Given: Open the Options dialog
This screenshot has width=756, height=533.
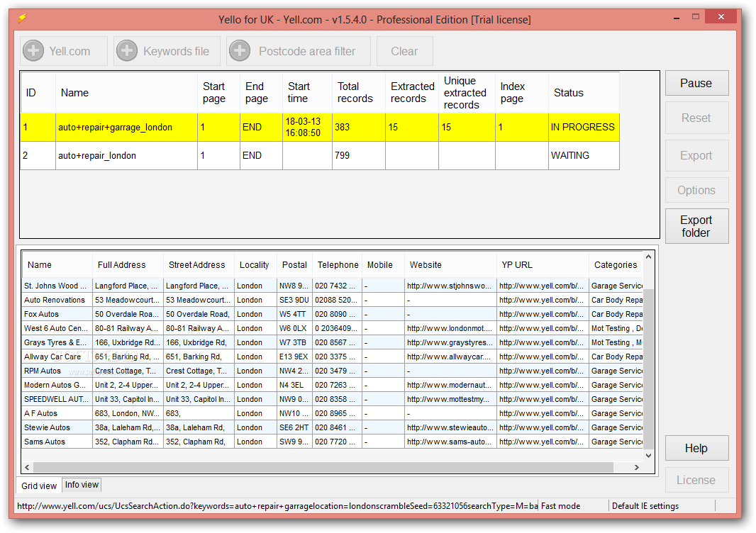Looking at the screenshot, I should pos(696,190).
